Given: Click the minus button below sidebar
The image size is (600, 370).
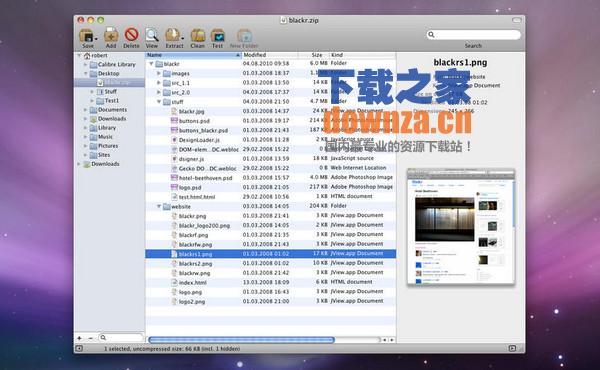Looking at the screenshot, I should click(x=91, y=338).
